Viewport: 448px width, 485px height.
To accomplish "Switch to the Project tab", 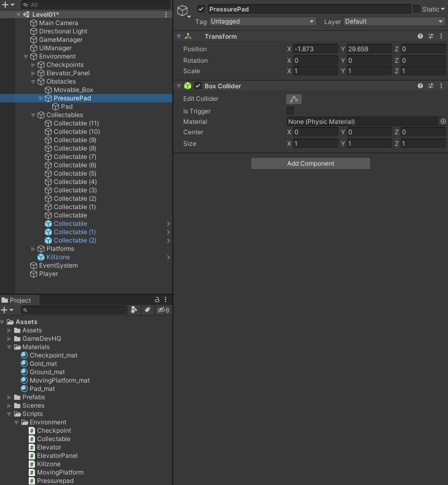I will 20,300.
